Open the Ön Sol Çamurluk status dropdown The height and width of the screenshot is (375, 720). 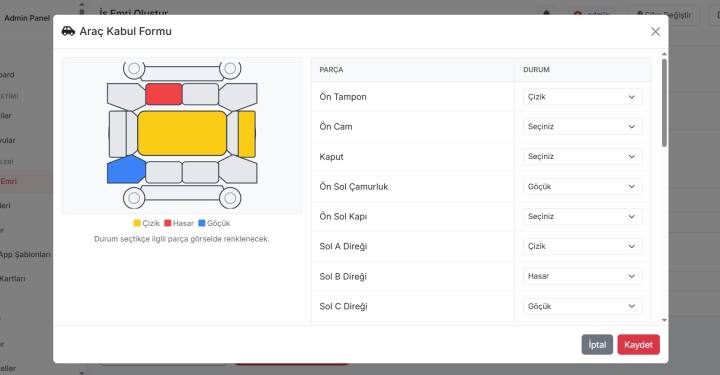[582, 186]
